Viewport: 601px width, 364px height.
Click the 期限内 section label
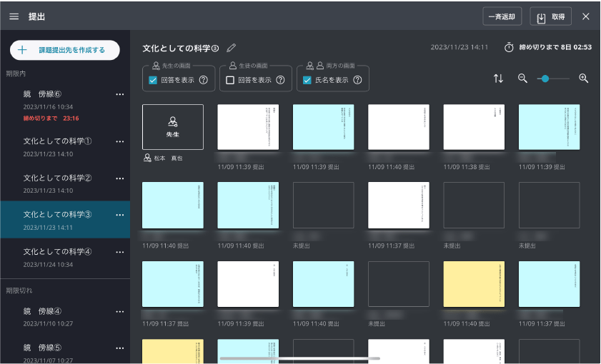[x=16, y=74]
